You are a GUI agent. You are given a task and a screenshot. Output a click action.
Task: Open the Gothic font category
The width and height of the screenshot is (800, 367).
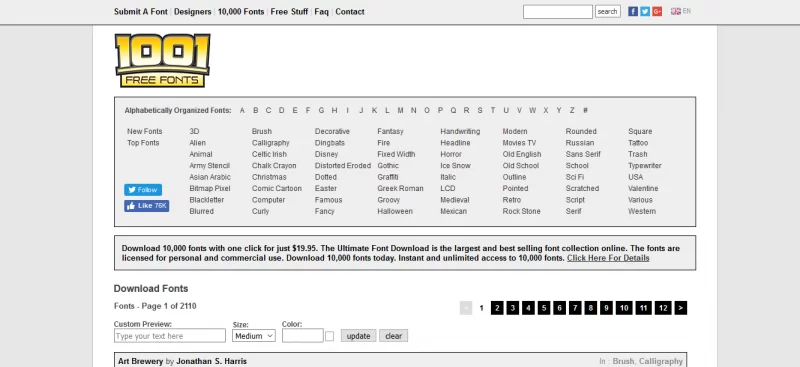388,165
